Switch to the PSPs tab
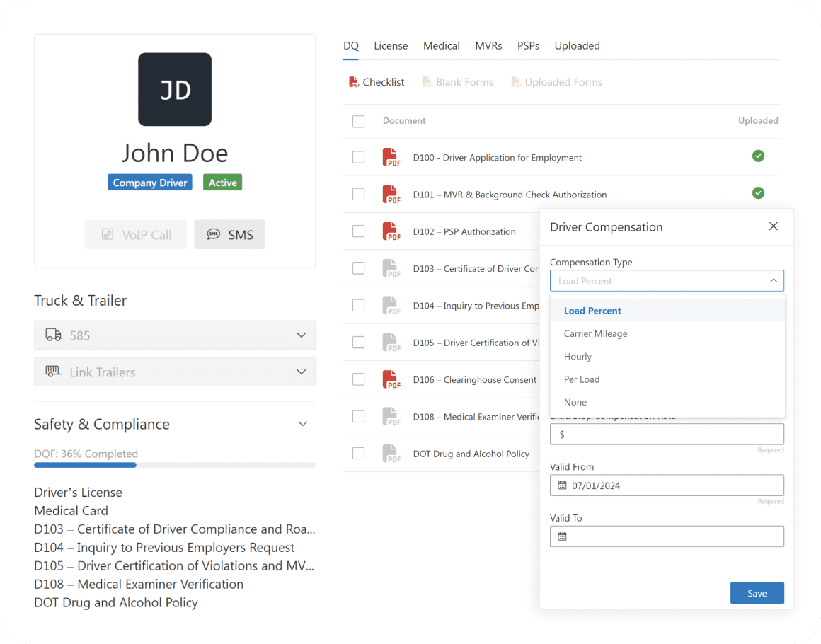The width and height of the screenshot is (821, 644). tap(528, 45)
